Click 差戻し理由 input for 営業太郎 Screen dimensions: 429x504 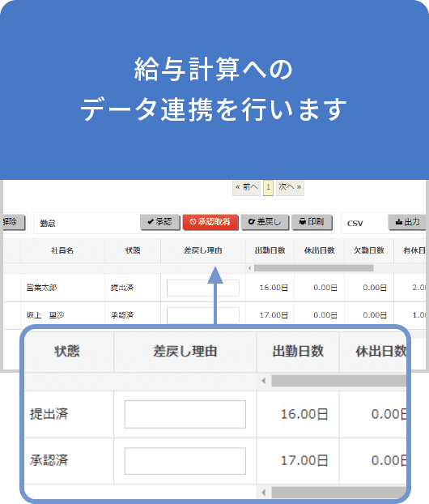tap(203, 288)
